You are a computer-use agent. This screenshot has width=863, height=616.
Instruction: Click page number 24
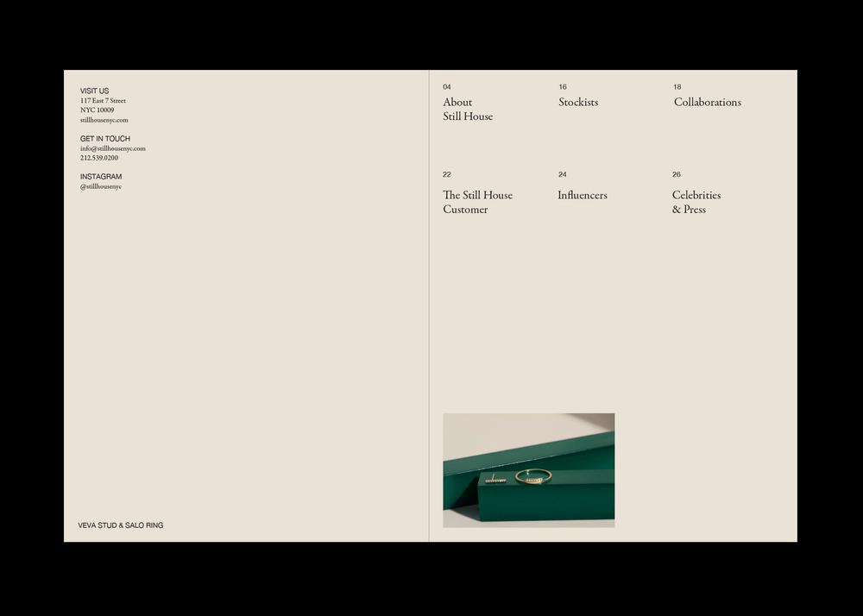point(563,174)
